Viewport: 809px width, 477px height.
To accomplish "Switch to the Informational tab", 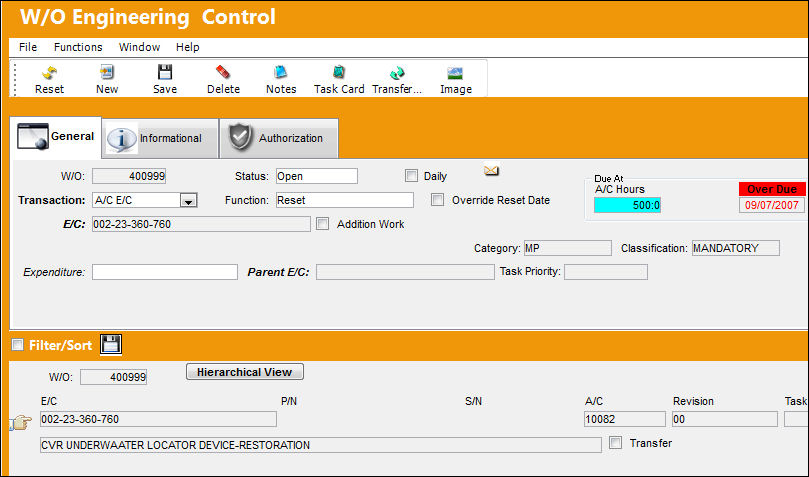I will click(x=160, y=139).
